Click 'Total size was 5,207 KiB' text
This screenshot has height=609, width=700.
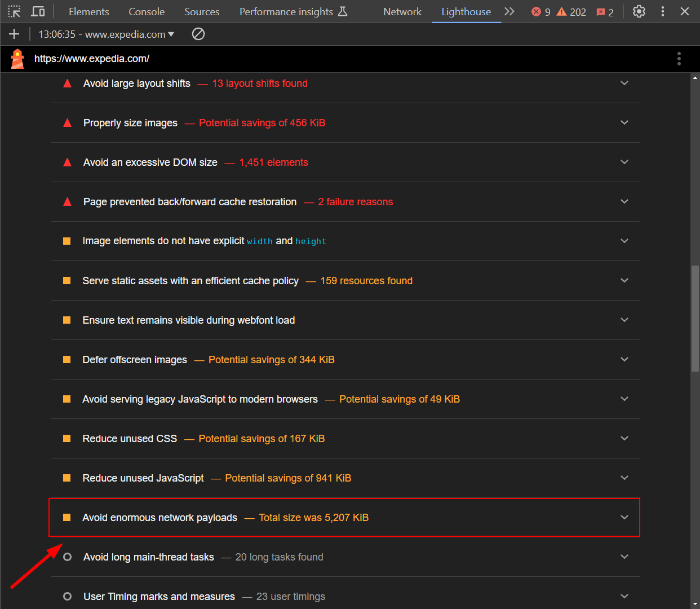click(314, 518)
